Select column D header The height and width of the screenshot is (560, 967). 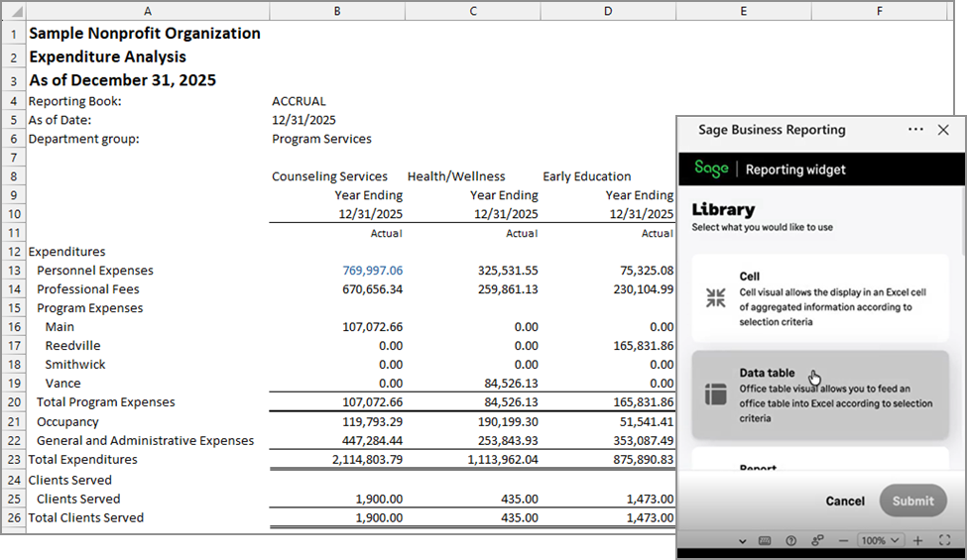click(608, 11)
